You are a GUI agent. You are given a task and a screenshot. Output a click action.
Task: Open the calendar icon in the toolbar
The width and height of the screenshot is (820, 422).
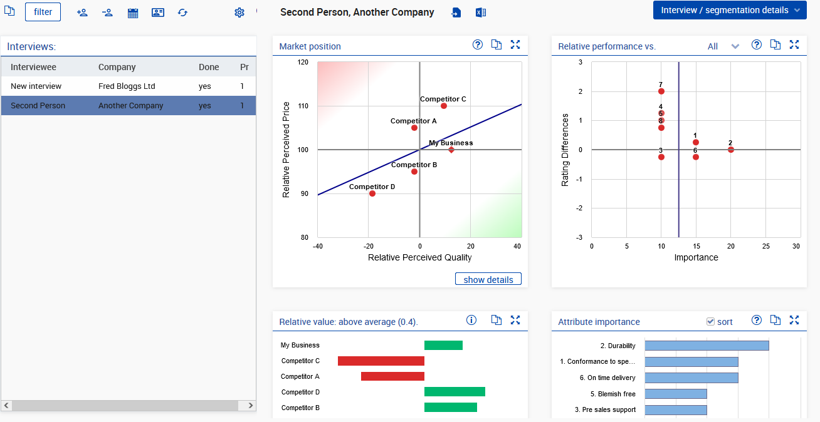click(x=133, y=13)
